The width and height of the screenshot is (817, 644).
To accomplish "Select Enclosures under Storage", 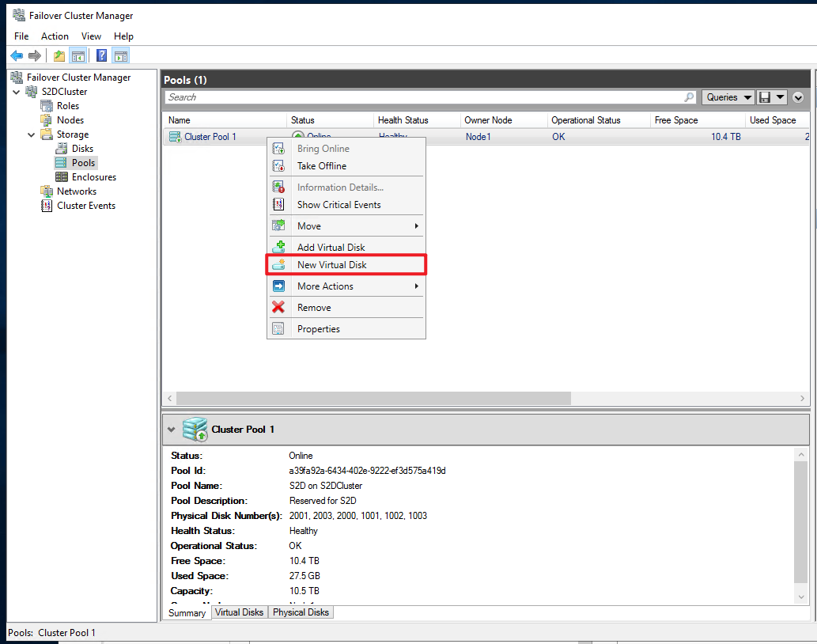I will (94, 177).
